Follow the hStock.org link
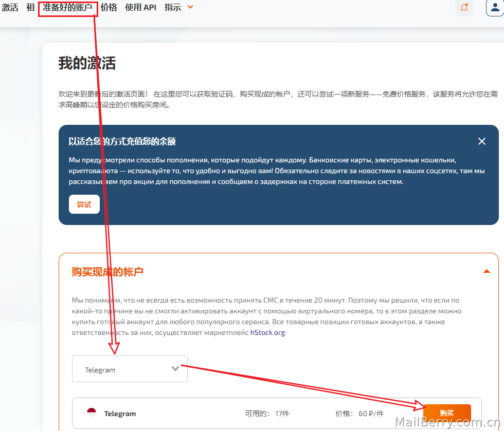The width and height of the screenshot is (504, 431). click(268, 333)
